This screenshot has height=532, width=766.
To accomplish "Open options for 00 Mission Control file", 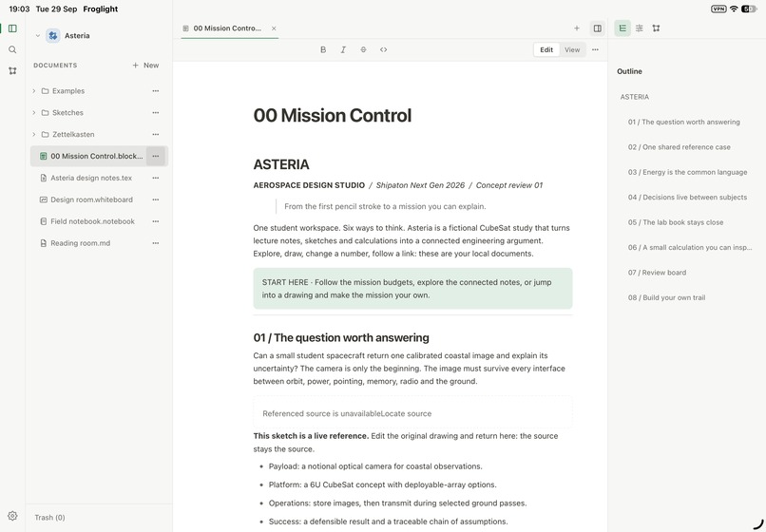I will (155, 157).
